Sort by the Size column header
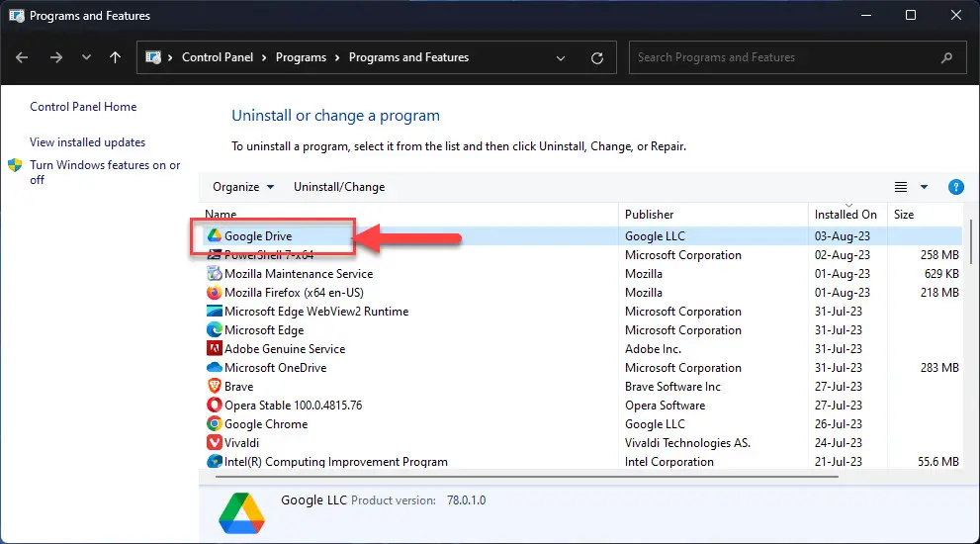This screenshot has width=980, height=544. pyautogui.click(x=924, y=215)
